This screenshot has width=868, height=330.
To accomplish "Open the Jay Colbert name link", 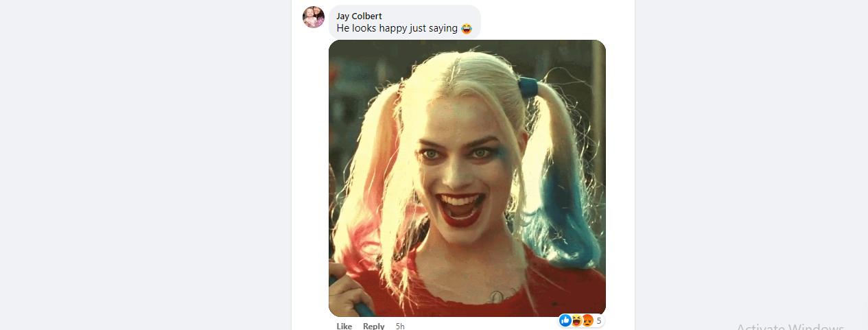I will tap(359, 16).
